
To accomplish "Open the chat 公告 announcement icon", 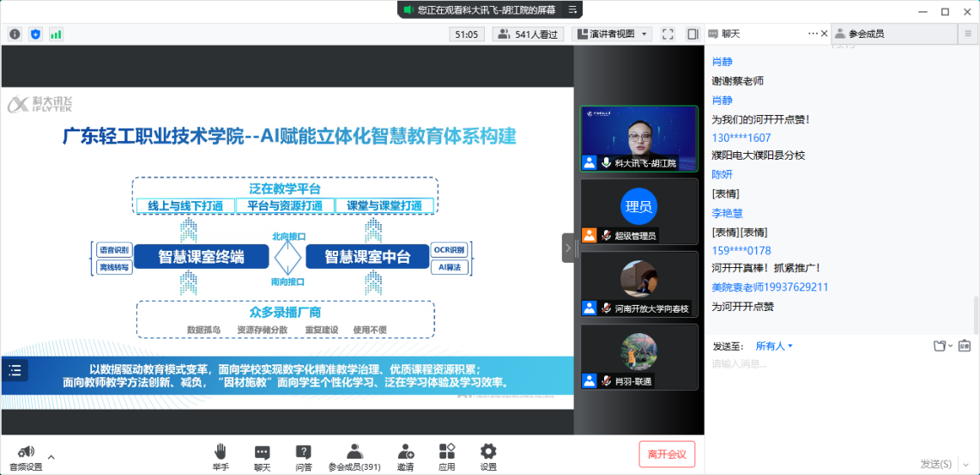I will (963, 346).
